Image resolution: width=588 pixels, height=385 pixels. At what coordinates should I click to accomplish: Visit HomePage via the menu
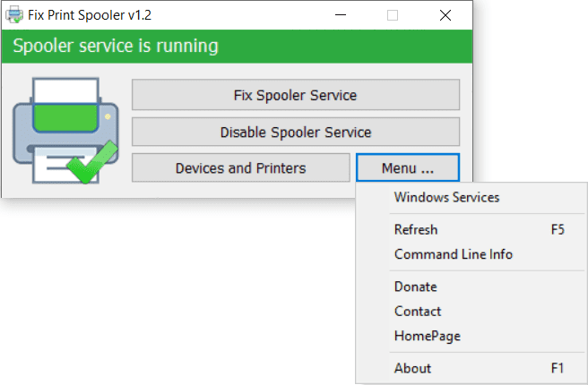click(x=427, y=336)
